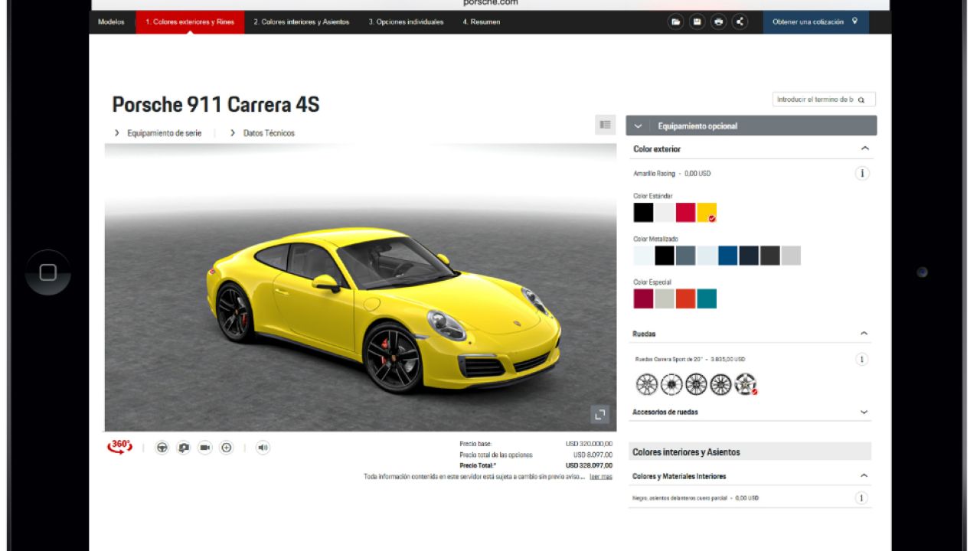Click Obtener una cotización button

[815, 22]
